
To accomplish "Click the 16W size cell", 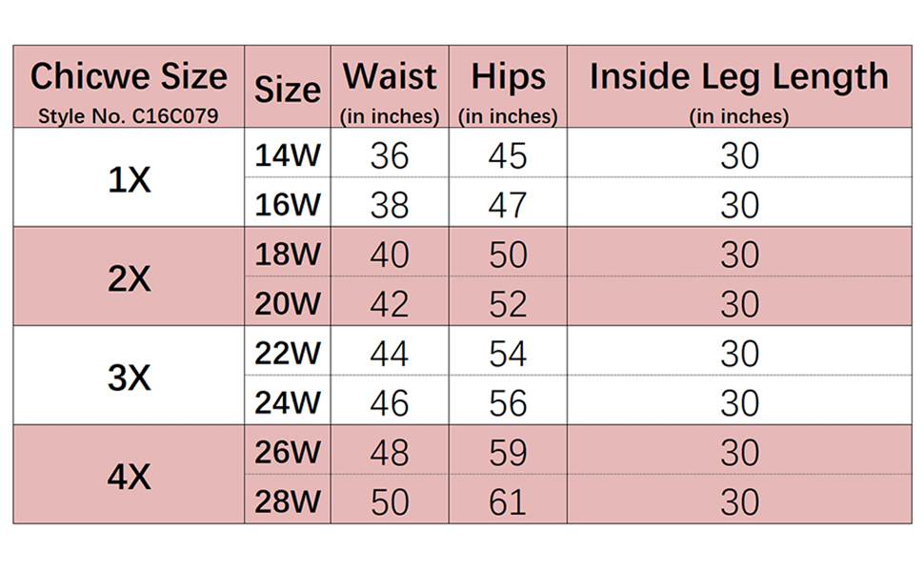I will [287, 204].
